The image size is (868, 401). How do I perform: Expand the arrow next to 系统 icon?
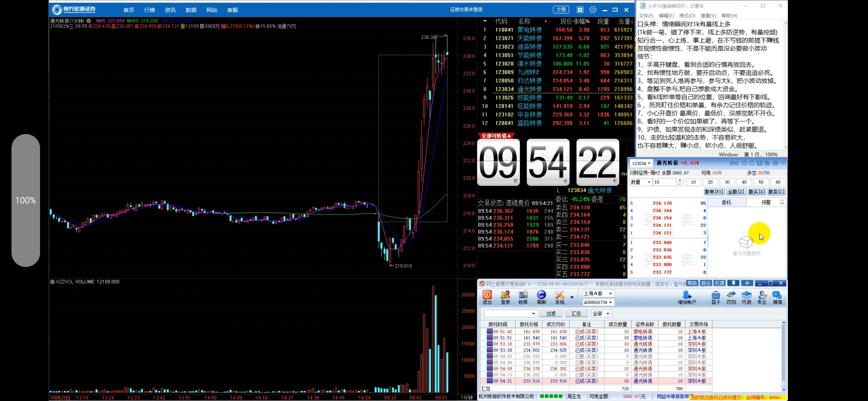pos(572,297)
